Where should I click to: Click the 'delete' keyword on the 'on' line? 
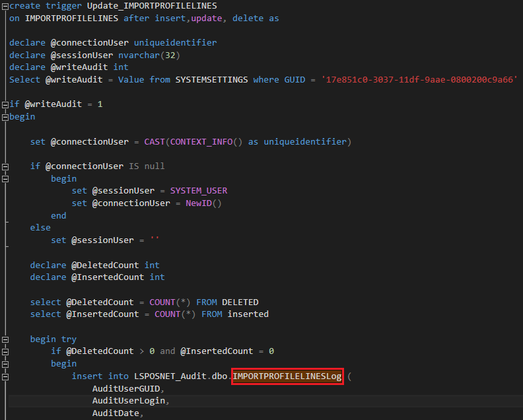248,18
